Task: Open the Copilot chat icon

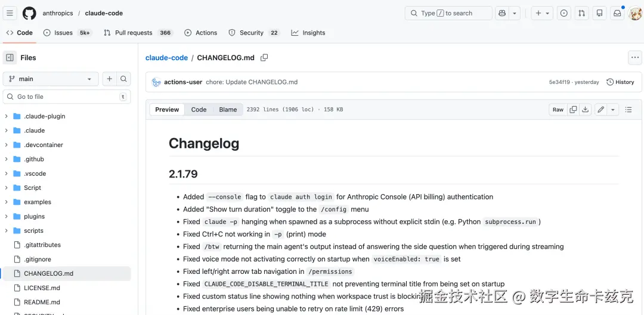Action: pyautogui.click(x=502, y=13)
